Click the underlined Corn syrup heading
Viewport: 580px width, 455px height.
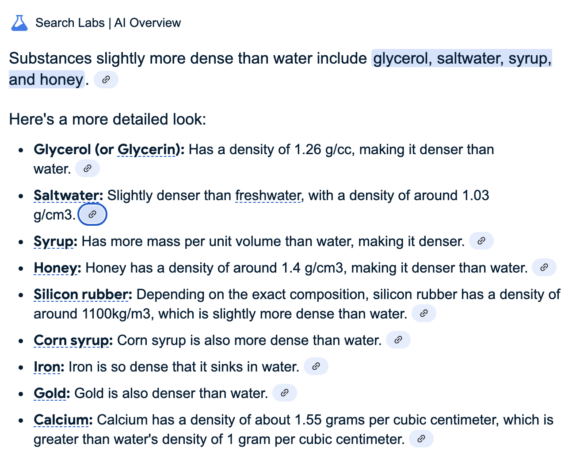73,341
